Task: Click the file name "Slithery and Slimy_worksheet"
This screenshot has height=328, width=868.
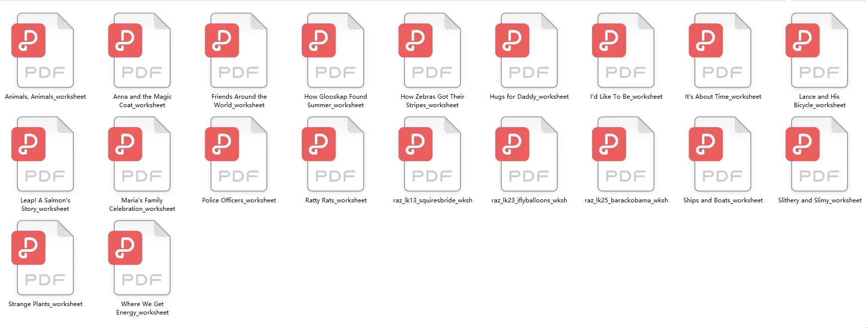Action: click(x=820, y=200)
